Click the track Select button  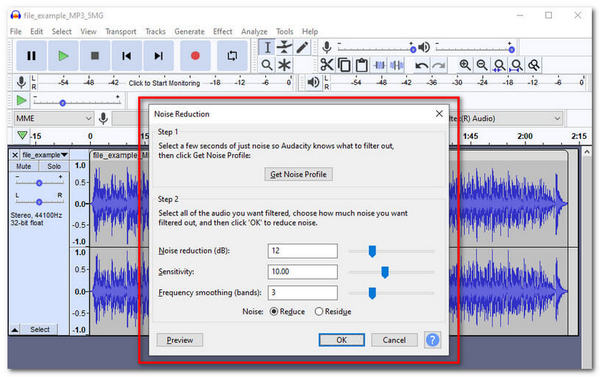(x=39, y=330)
